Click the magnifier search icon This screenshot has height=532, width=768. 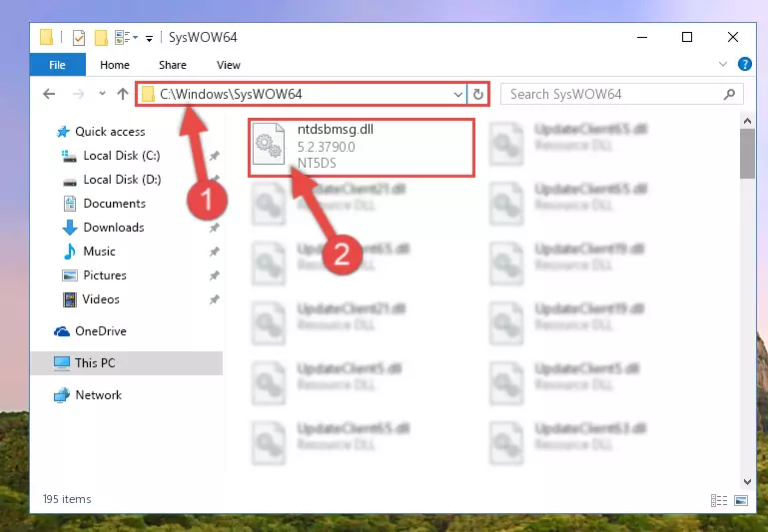tap(729, 94)
